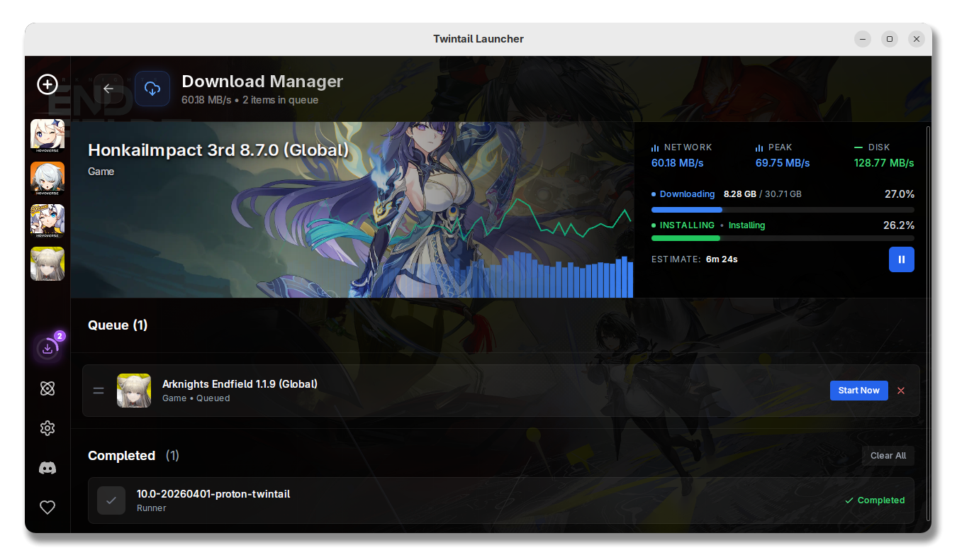Click the Arknights Endfield thumbnail in the queue

[134, 391]
